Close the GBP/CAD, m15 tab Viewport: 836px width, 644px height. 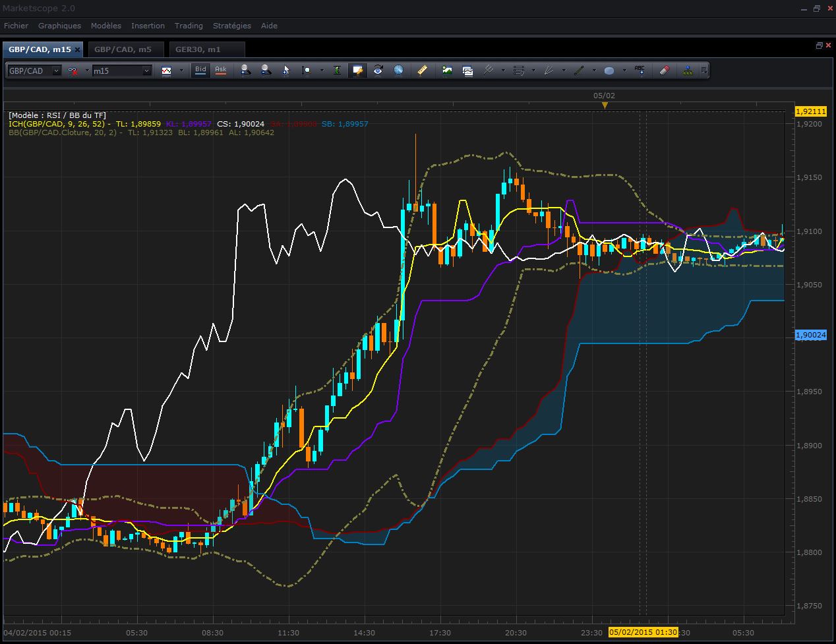coord(77,49)
